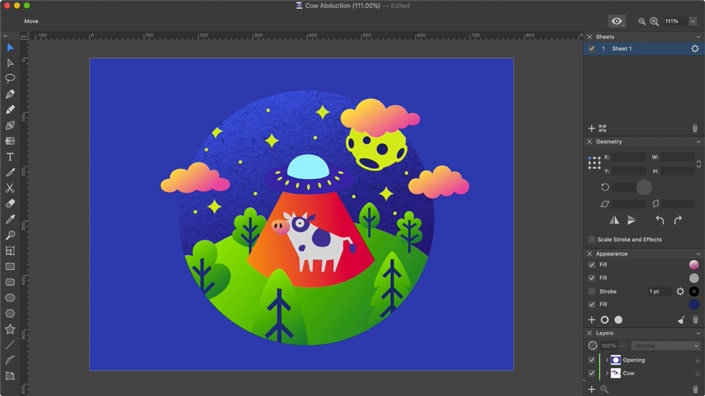
Task: Open stroke settings gear icon
Action: pyautogui.click(x=680, y=291)
